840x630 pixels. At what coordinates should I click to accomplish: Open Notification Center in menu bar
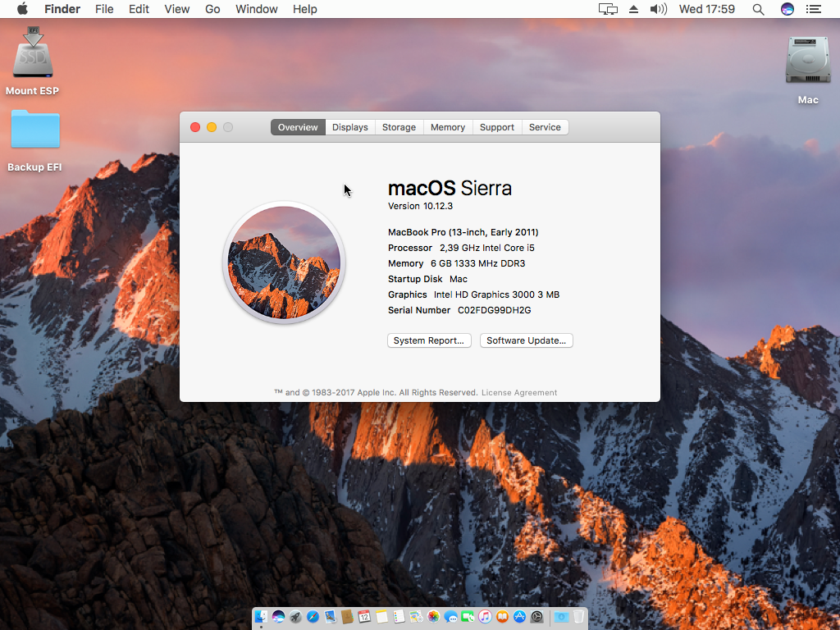click(813, 9)
